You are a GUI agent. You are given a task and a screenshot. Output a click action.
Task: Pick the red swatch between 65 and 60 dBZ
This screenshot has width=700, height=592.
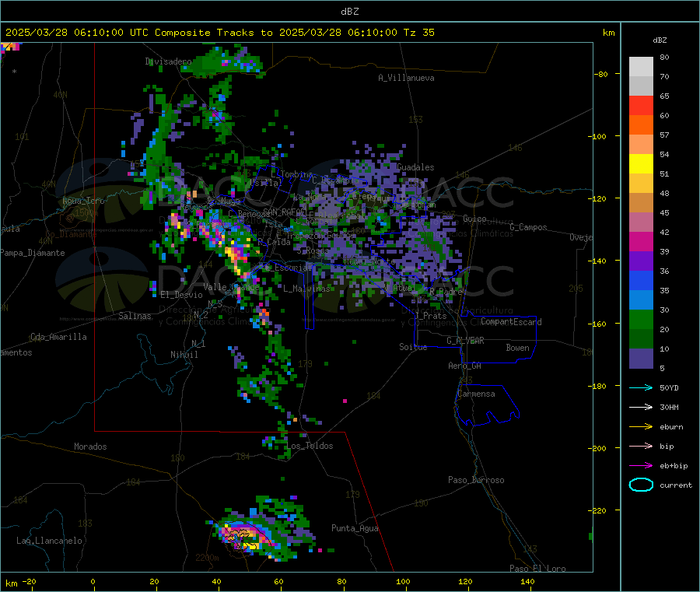(x=641, y=105)
